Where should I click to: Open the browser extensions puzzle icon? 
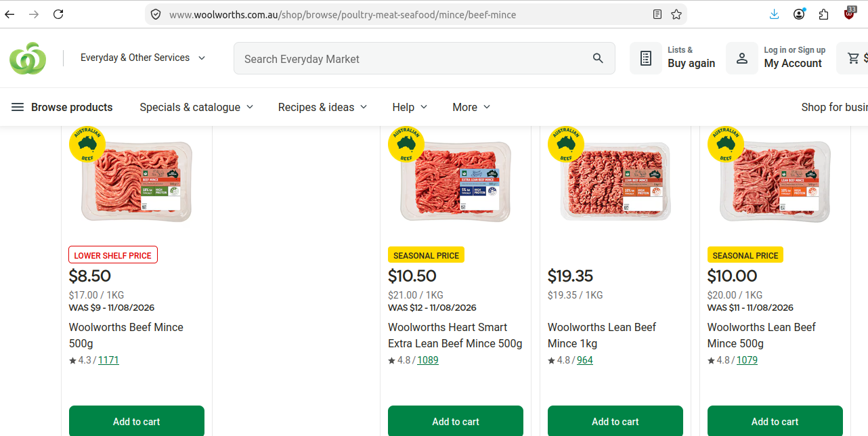[824, 14]
